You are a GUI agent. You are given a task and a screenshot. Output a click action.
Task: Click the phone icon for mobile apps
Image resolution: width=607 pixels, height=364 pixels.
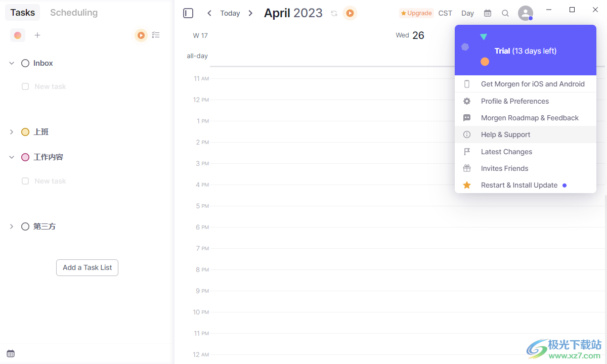(x=467, y=84)
